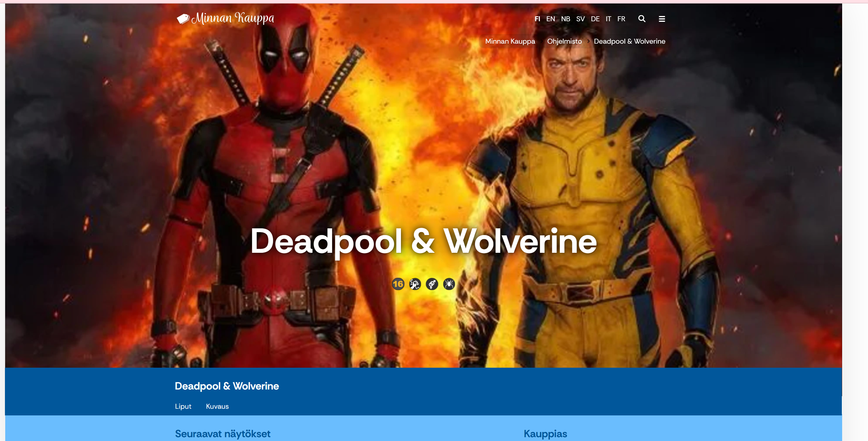Switch language to SV

580,19
